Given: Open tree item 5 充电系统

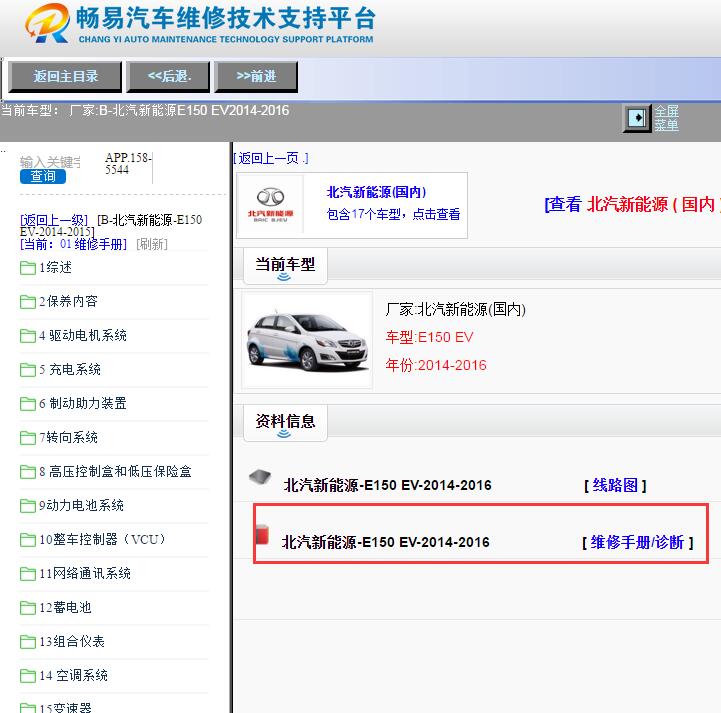Looking at the screenshot, I should click(x=70, y=370).
